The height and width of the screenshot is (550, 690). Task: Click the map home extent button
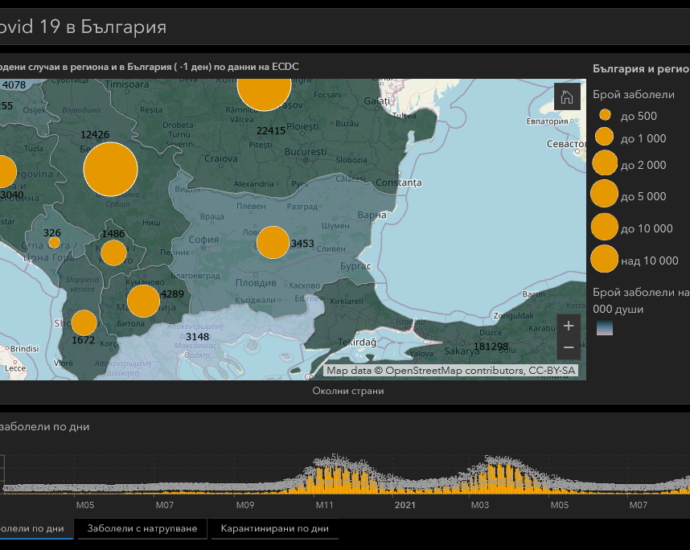567,96
